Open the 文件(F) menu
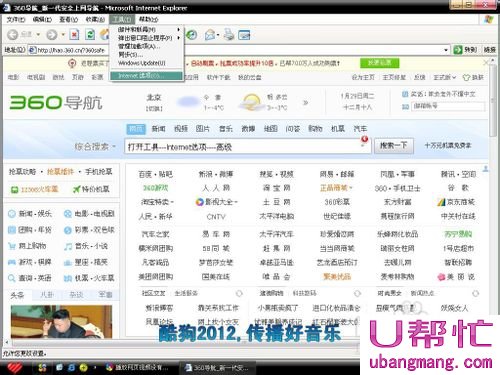This screenshot has height=375, width=500. (x=16, y=19)
